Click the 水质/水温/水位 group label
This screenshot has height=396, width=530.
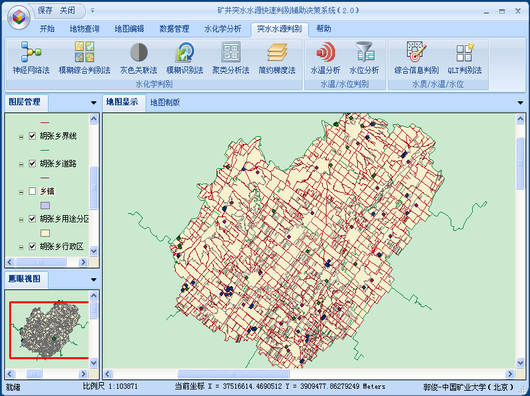pyautogui.click(x=438, y=84)
